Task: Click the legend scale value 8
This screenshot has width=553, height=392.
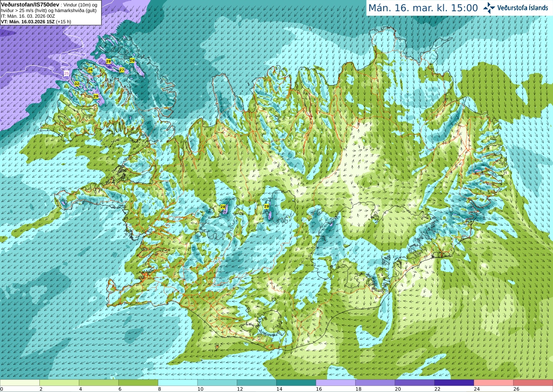Action: pos(160,389)
